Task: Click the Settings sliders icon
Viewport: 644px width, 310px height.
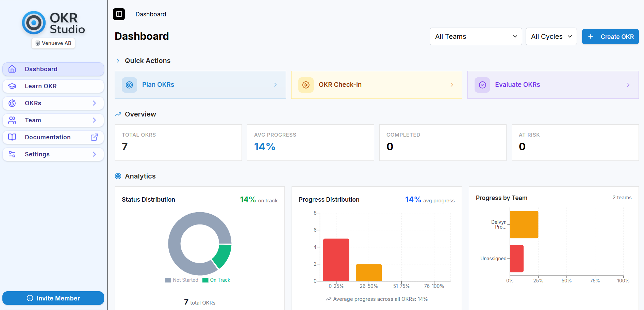Action: point(12,154)
